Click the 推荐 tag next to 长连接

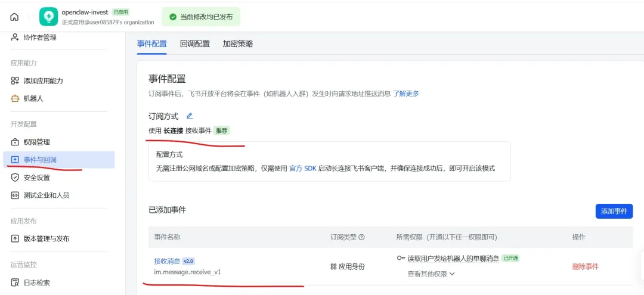coord(222,131)
